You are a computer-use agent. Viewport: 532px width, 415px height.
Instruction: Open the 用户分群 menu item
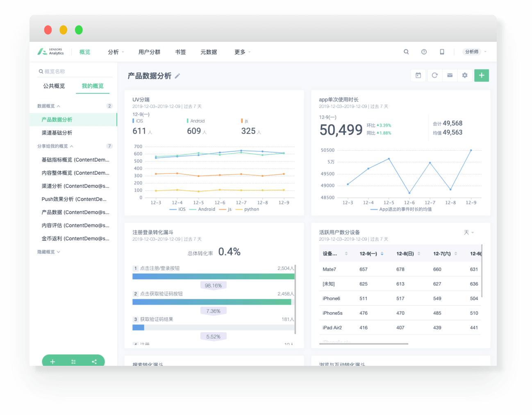(149, 52)
